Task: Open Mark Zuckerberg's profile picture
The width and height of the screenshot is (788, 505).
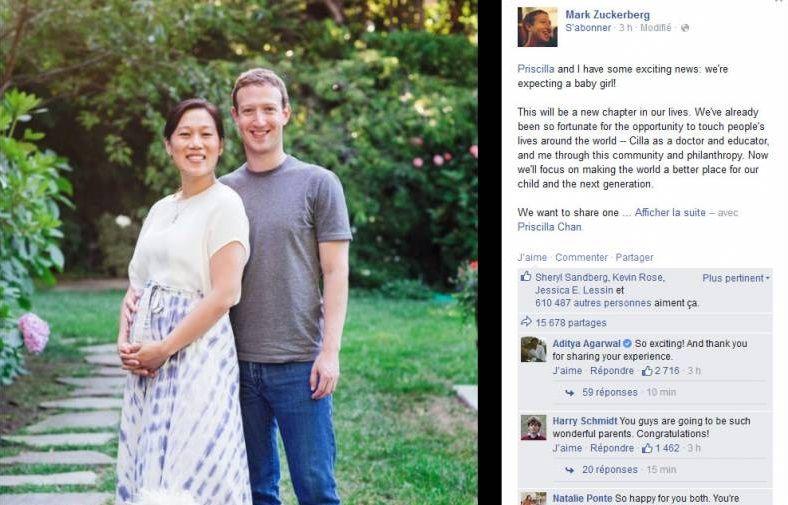Action: tap(537, 27)
